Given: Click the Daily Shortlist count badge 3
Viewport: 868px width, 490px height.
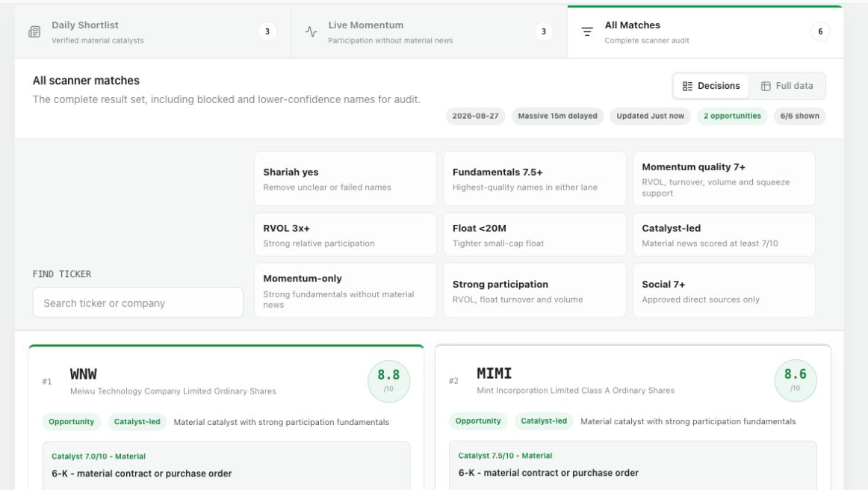Looking at the screenshot, I should [267, 31].
